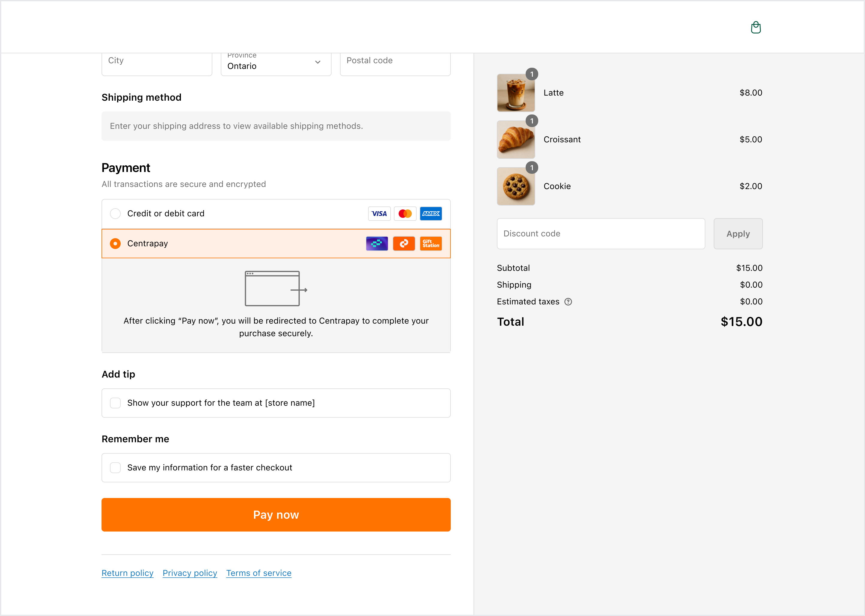This screenshot has height=616, width=865.
Task: Select the Gift Station payment icon
Action: pyautogui.click(x=431, y=244)
